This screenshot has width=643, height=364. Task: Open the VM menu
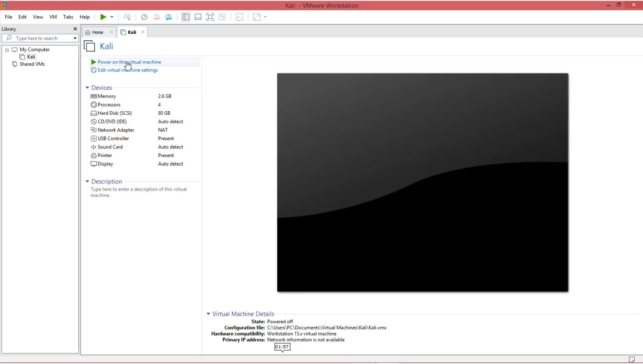pos(53,17)
